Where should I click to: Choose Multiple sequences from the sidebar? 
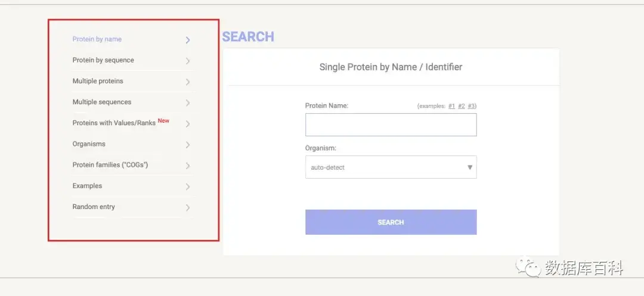click(x=102, y=102)
